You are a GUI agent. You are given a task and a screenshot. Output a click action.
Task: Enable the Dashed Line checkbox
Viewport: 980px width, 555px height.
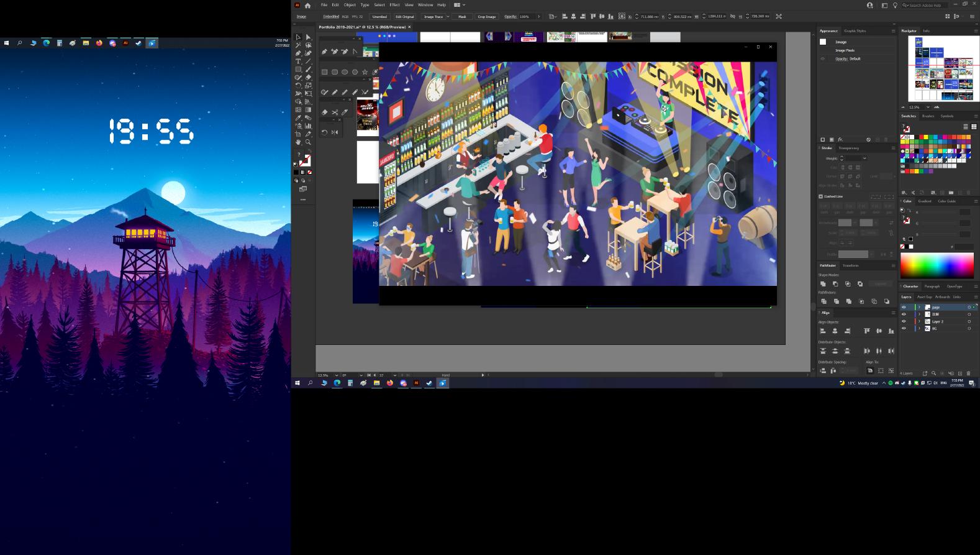(820, 196)
